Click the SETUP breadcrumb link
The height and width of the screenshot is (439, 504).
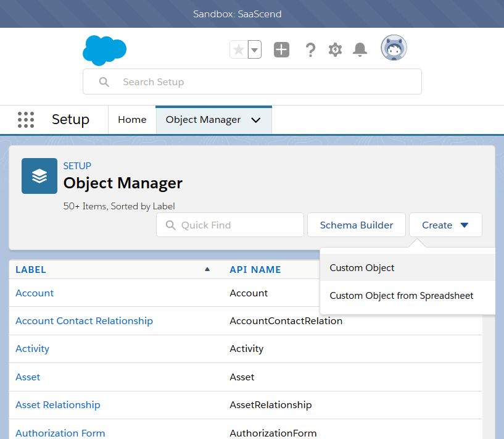click(x=77, y=165)
